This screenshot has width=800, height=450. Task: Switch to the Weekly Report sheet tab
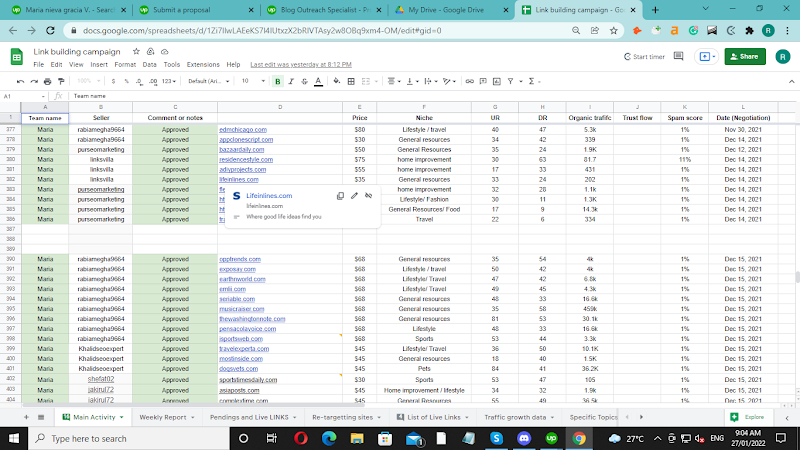(x=162, y=416)
